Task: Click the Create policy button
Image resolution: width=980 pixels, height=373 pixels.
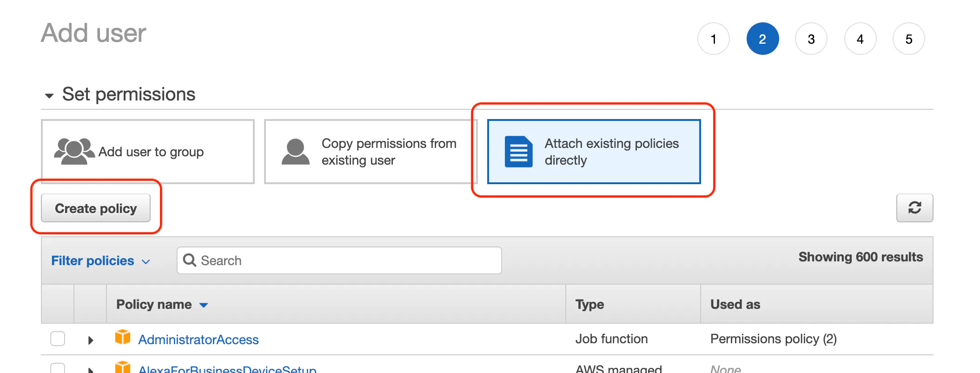Action: pos(96,208)
